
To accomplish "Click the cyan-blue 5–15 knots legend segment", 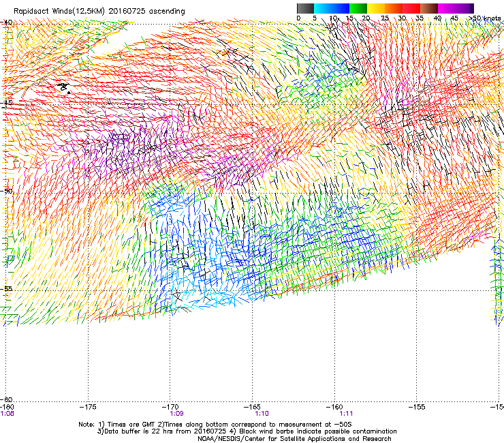I will coord(332,8).
